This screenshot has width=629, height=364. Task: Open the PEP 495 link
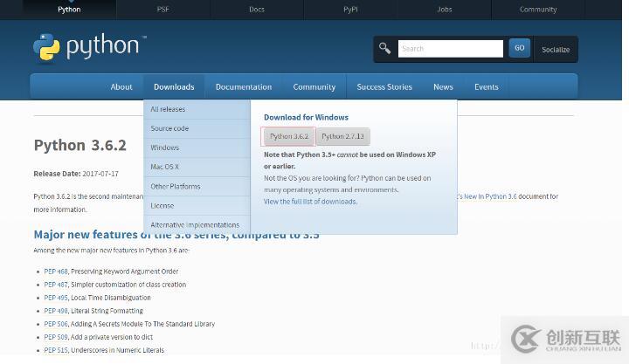point(56,298)
